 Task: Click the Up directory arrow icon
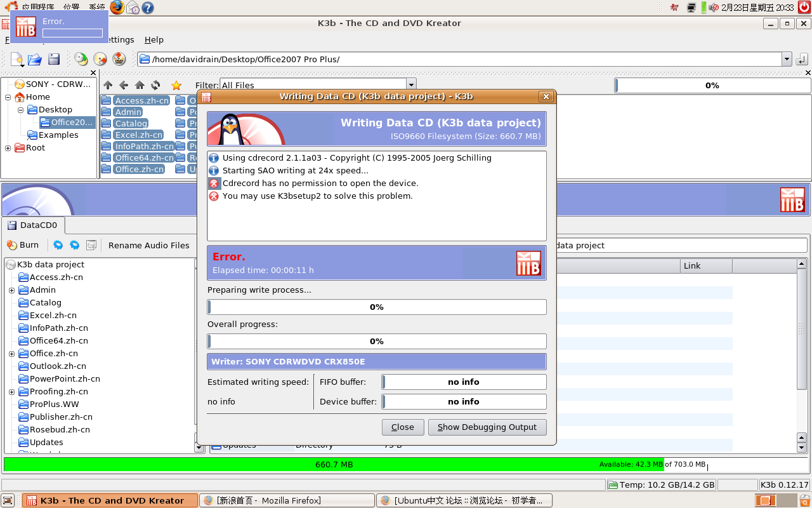click(108, 85)
